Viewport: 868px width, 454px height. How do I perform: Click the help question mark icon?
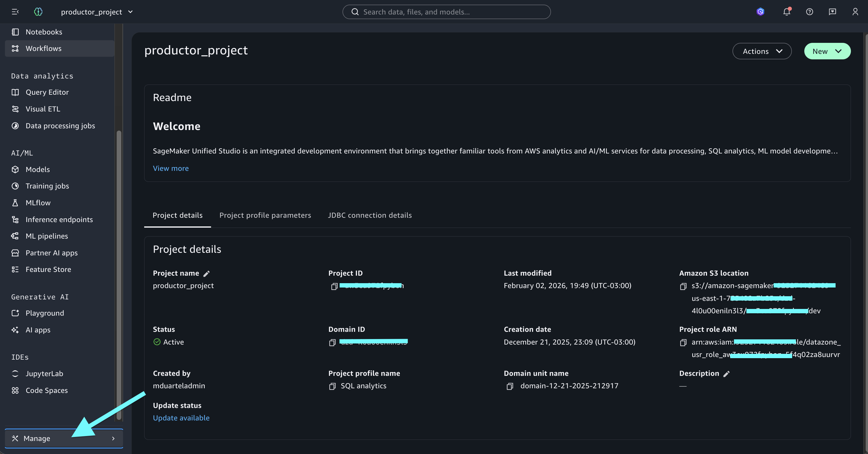coord(809,12)
